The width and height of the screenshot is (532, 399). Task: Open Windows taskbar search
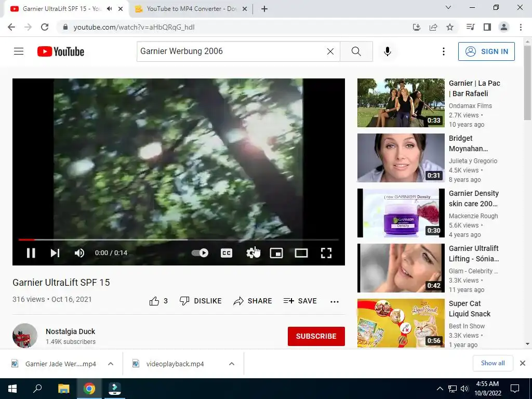(37, 389)
